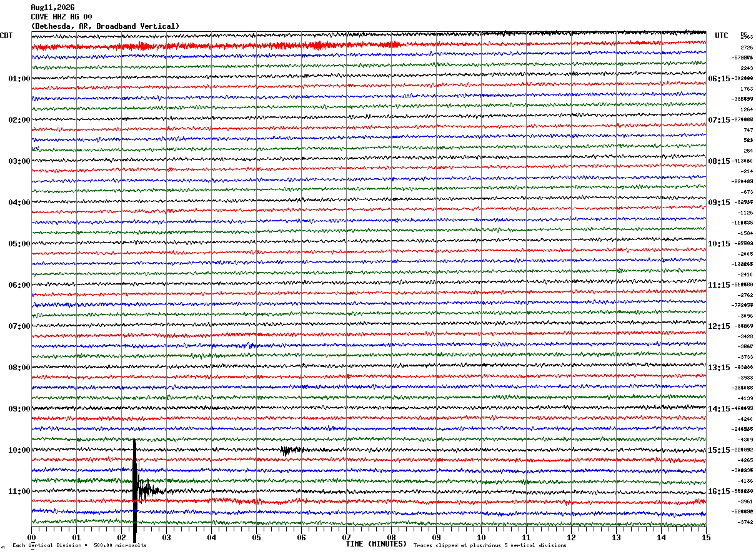Click the 10 minute axis tick label
Viewport: 756px width, 554px height.
481,537
